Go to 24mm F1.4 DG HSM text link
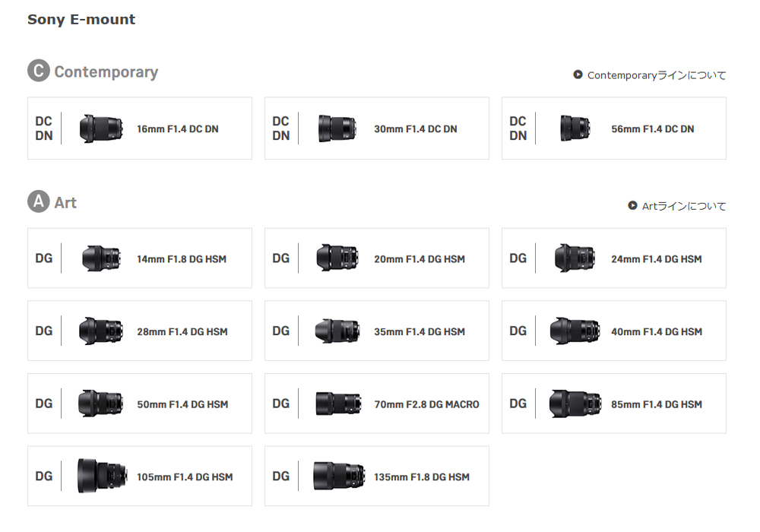The width and height of the screenshot is (760, 532). click(657, 259)
